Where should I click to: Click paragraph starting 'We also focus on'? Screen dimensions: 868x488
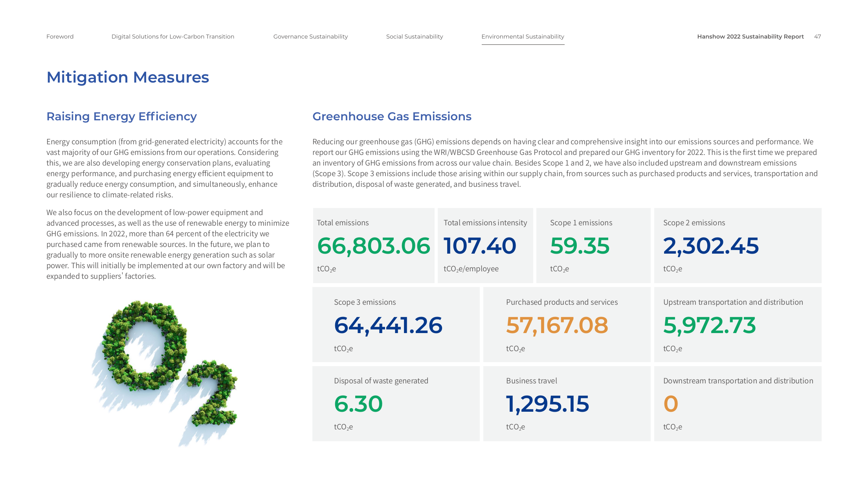(x=168, y=244)
